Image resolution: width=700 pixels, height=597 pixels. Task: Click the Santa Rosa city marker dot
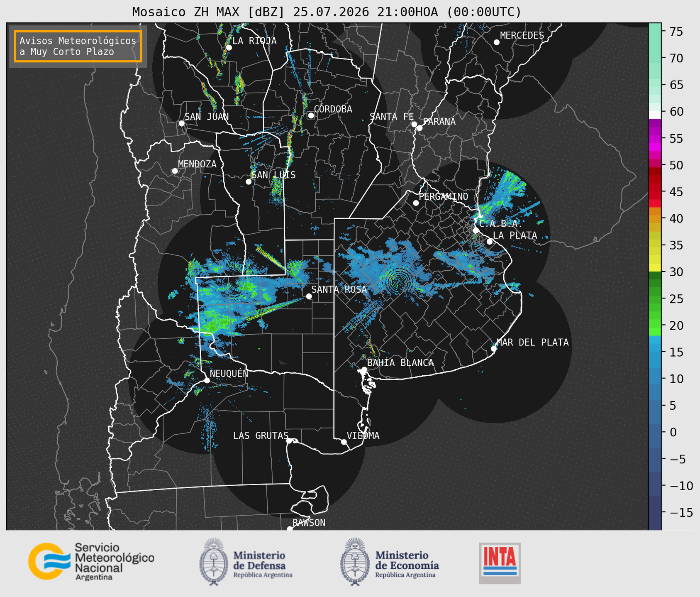[309, 296]
